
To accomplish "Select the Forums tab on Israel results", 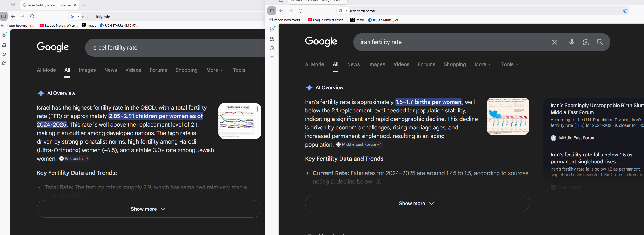I will 158,70.
